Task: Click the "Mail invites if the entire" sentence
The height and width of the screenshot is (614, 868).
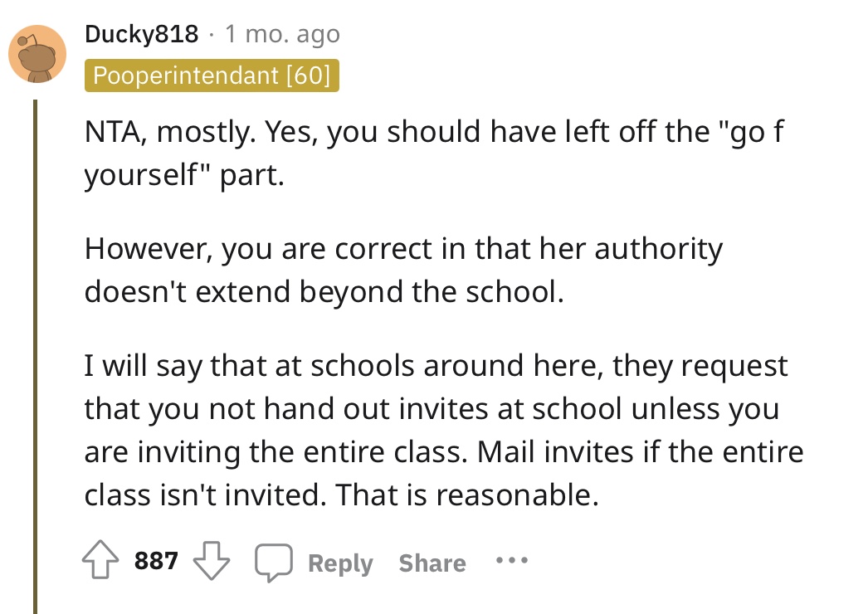Action: pos(640,451)
